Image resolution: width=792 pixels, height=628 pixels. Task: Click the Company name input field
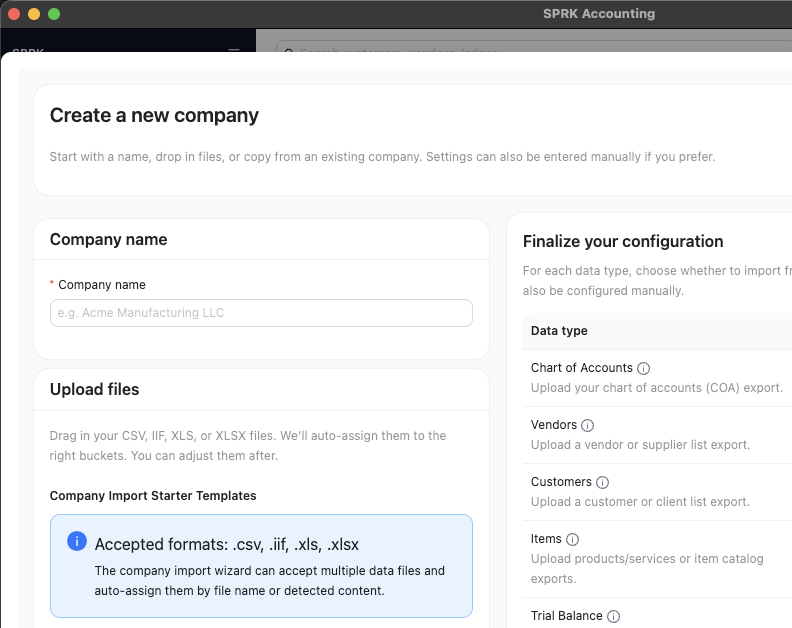pyautogui.click(x=261, y=313)
